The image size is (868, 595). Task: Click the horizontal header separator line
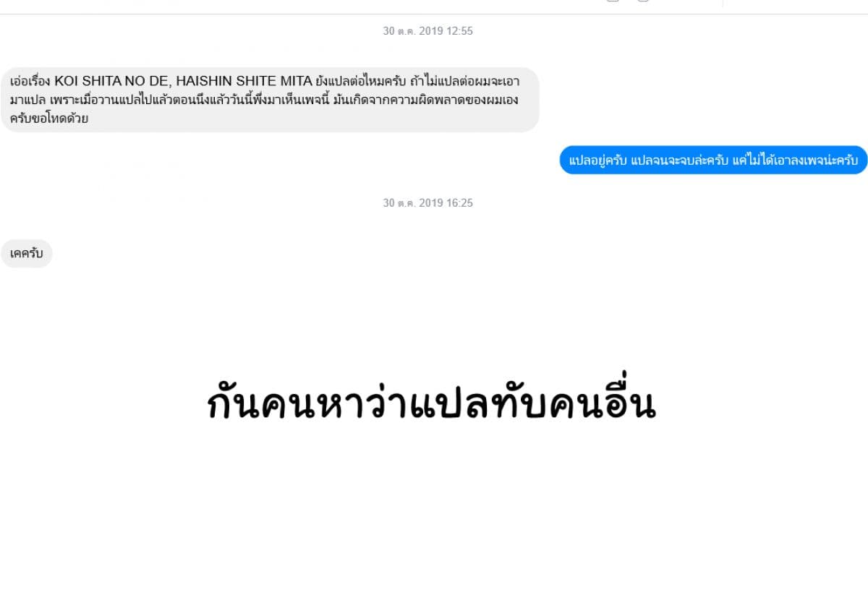click(434, 14)
